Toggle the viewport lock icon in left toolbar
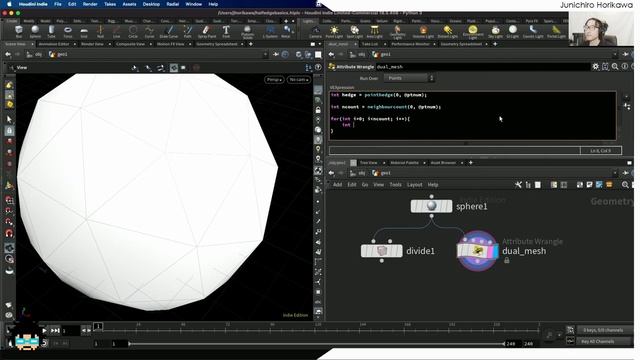 (x=9, y=131)
